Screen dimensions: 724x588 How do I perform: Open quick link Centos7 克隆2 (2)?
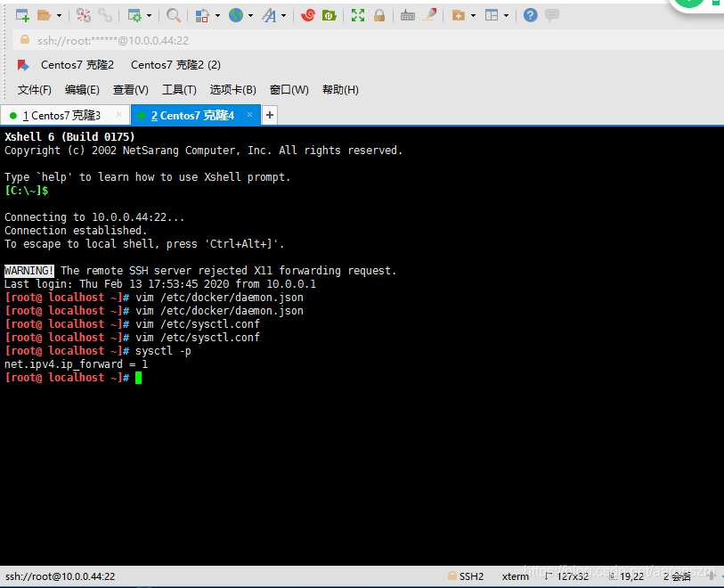[x=175, y=65]
